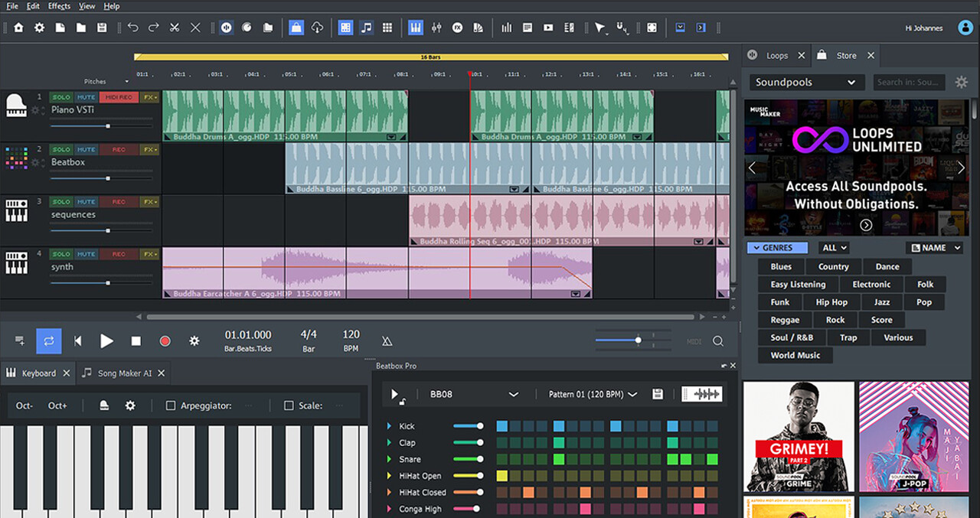980x518 pixels.
Task: Click the search magnifier next to MIDI
Action: point(717,341)
